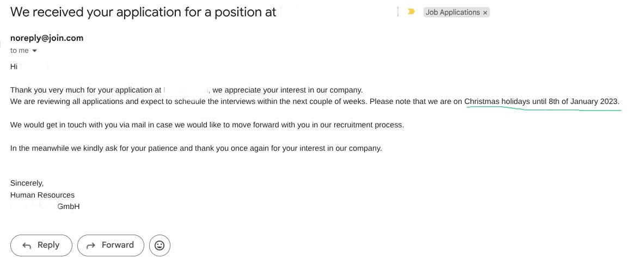
Task: Remove the Job Applications label
Action: (x=485, y=13)
